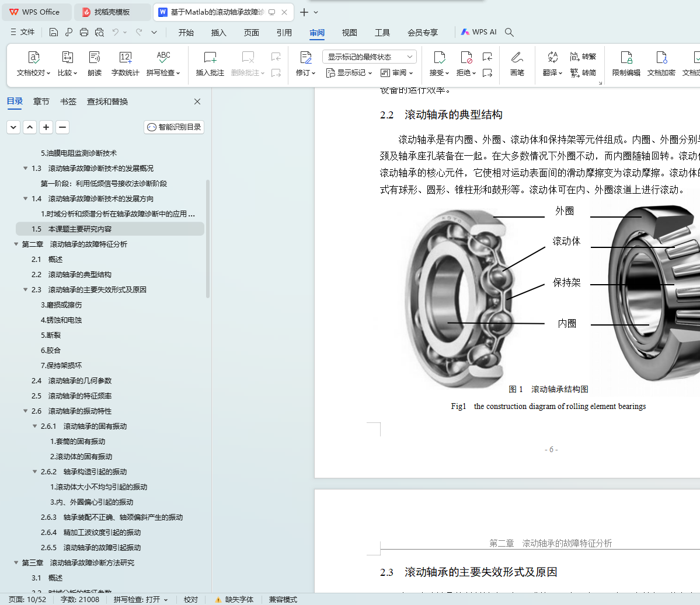The image size is (700, 605).
Task: Click the save icon in quick toolbar
Action: [x=54, y=32]
